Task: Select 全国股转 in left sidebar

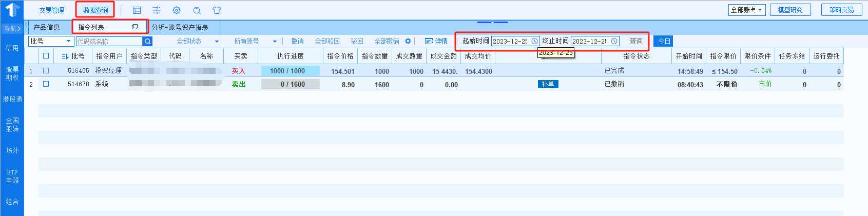Action: tap(12, 125)
